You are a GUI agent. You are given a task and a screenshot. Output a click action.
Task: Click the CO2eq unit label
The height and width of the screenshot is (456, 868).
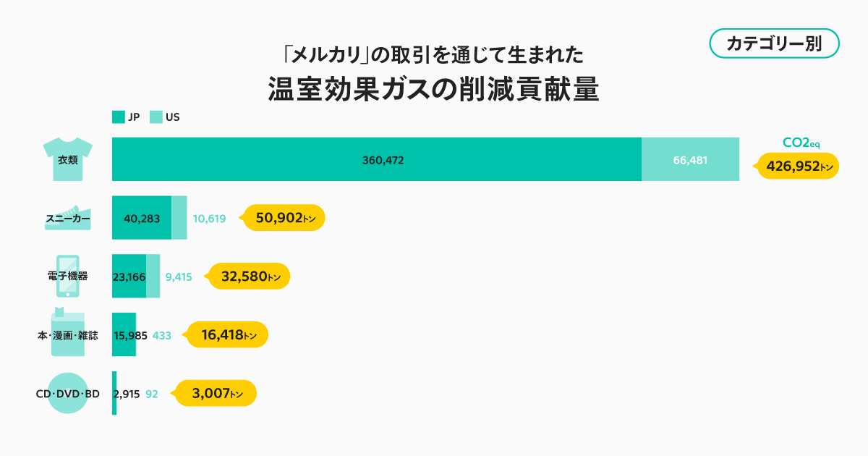point(801,143)
